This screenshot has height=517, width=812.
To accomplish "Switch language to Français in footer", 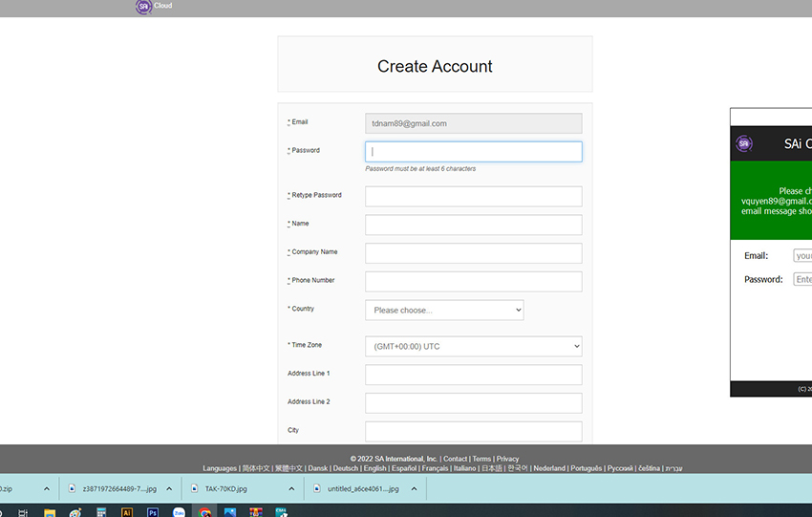I will pos(435,468).
